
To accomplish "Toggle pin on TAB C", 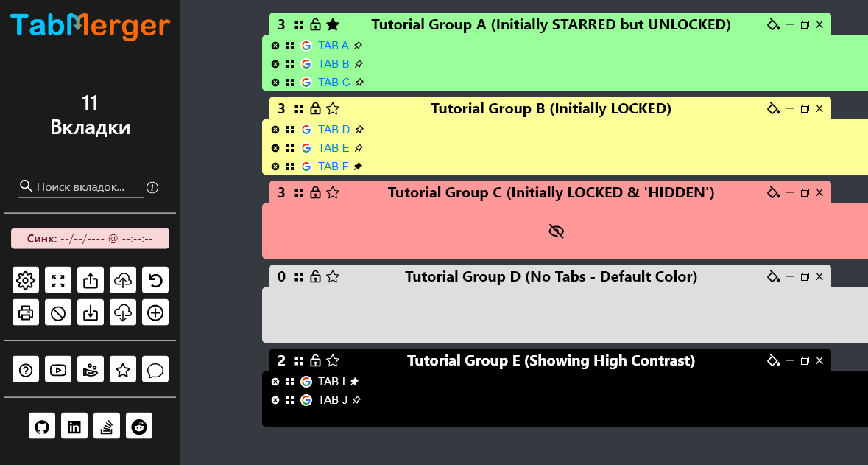I will pos(359,83).
